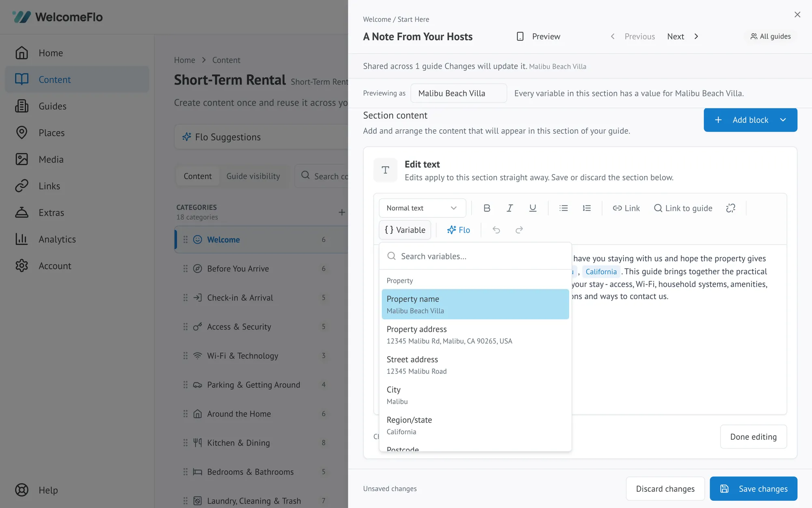812x508 pixels.
Task: Click the California variable chip in text
Action: [x=601, y=271]
